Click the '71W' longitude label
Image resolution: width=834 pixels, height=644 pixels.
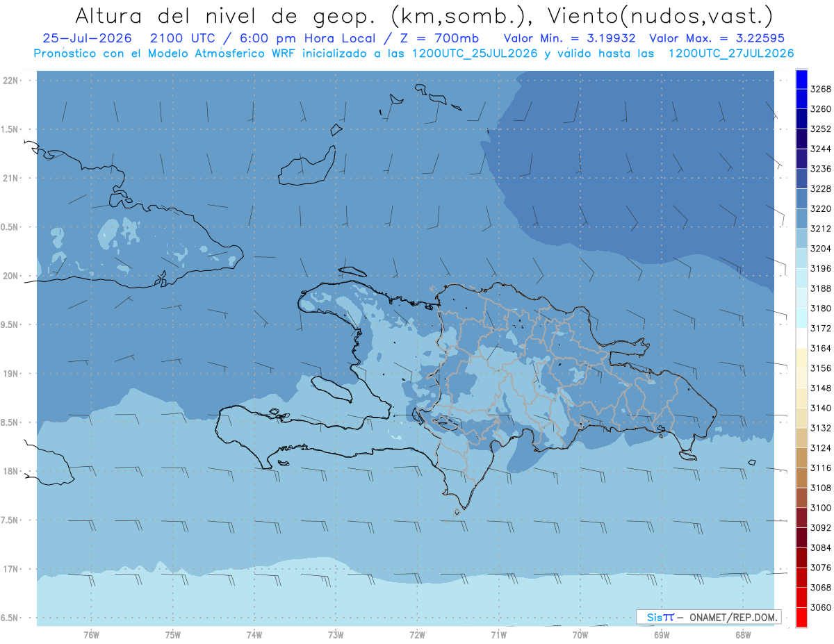click(498, 635)
